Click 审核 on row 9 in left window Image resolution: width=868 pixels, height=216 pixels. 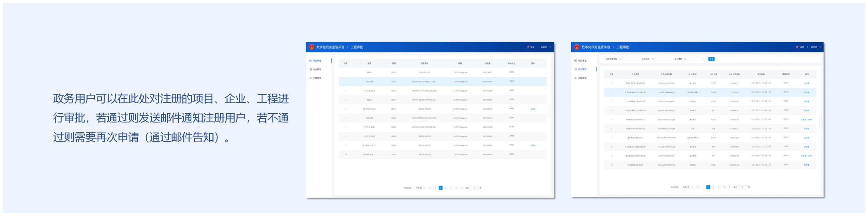coord(533,145)
